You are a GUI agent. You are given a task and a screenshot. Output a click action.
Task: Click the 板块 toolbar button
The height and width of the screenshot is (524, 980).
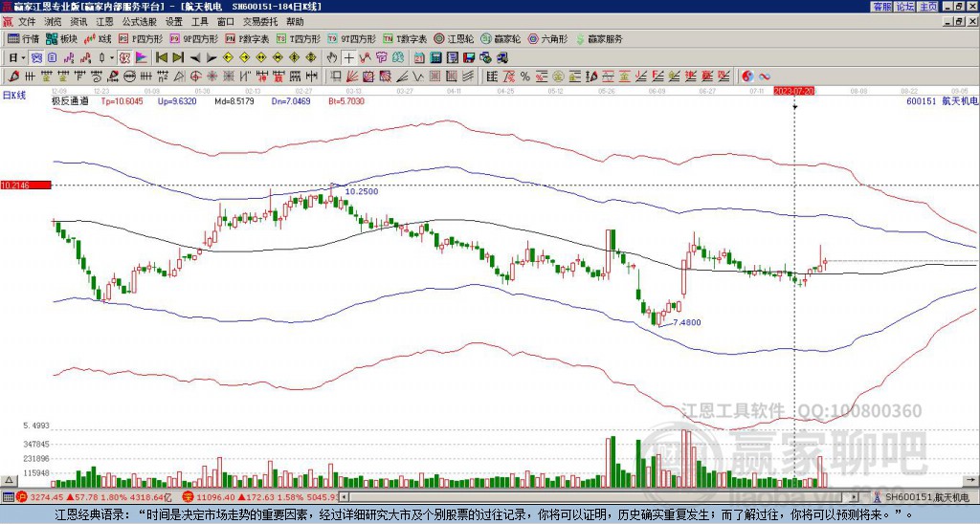pyautogui.click(x=62, y=38)
